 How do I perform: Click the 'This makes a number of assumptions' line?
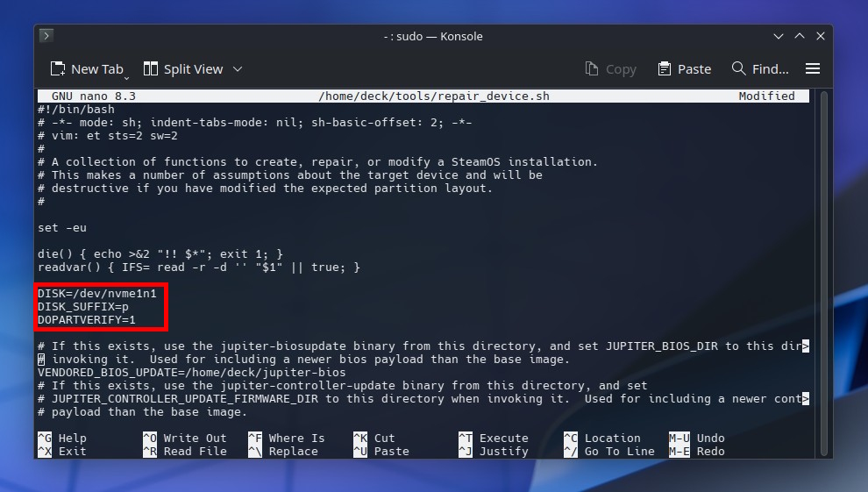tap(290, 175)
